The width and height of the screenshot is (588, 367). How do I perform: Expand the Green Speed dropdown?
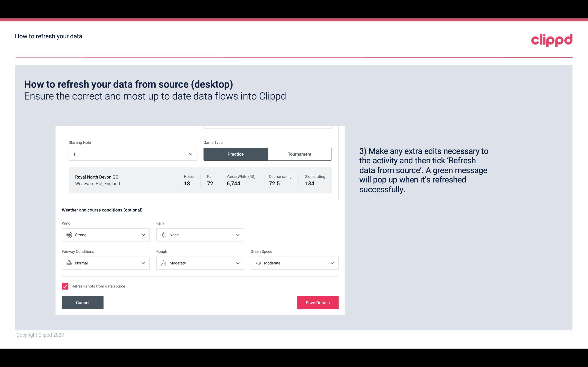click(x=332, y=263)
